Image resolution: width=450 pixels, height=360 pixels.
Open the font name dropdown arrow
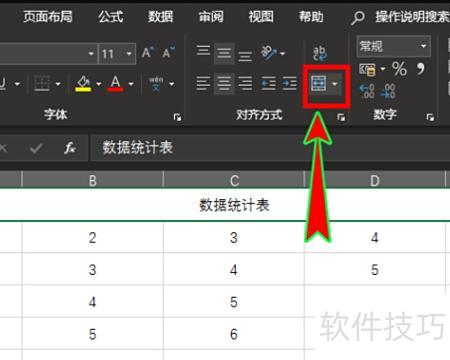[91, 53]
